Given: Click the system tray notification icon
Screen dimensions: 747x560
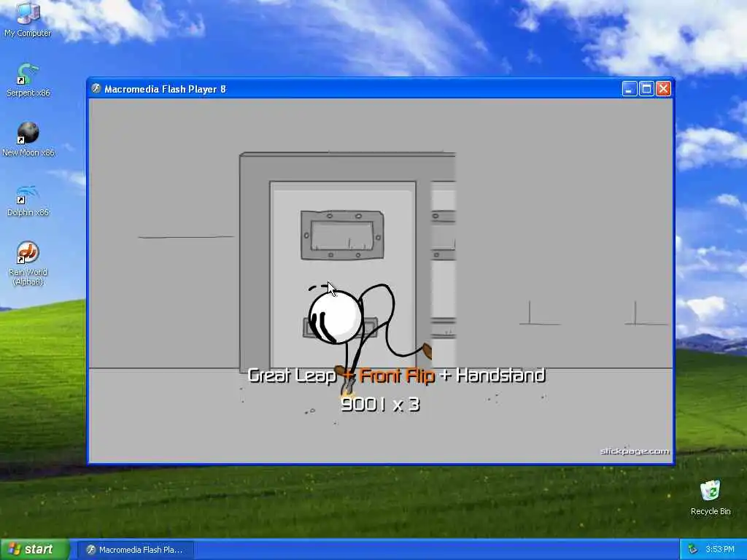Looking at the screenshot, I should pos(693,550).
